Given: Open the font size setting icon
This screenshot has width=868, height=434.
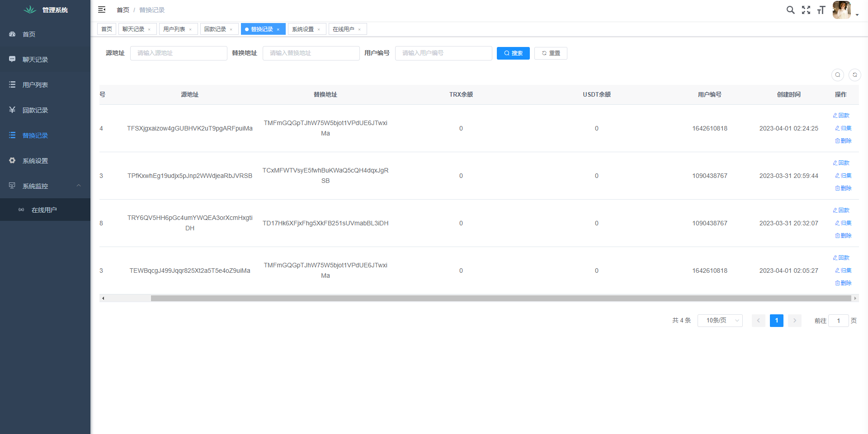Looking at the screenshot, I should click(821, 10).
